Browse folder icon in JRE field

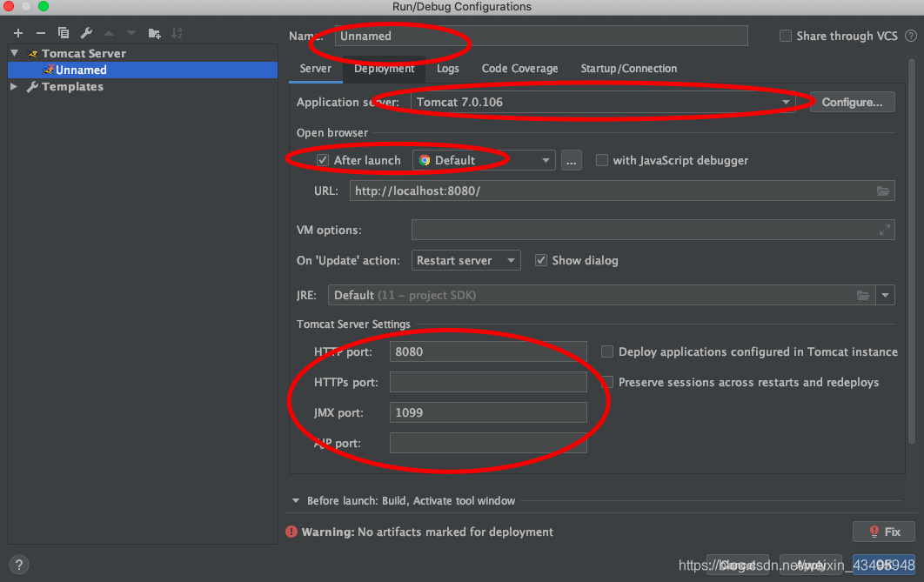863,295
